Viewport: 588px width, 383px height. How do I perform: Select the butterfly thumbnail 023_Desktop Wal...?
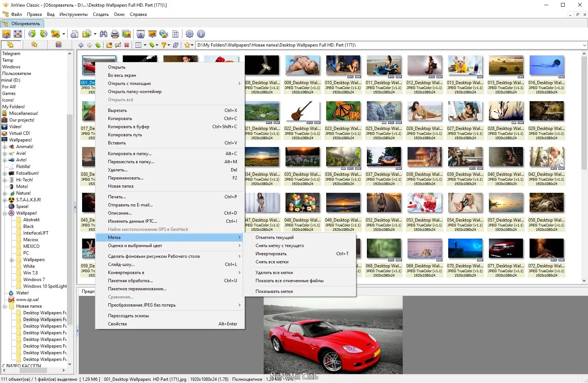(x=343, y=111)
